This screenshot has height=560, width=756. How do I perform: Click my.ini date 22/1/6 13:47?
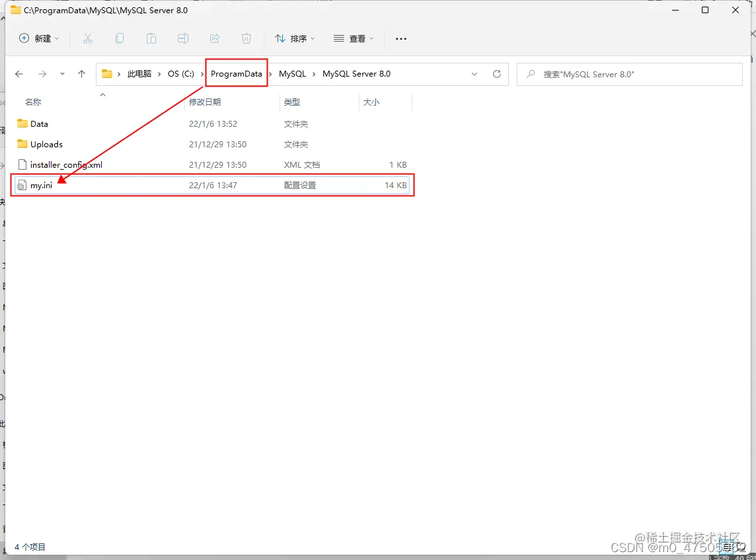[213, 185]
